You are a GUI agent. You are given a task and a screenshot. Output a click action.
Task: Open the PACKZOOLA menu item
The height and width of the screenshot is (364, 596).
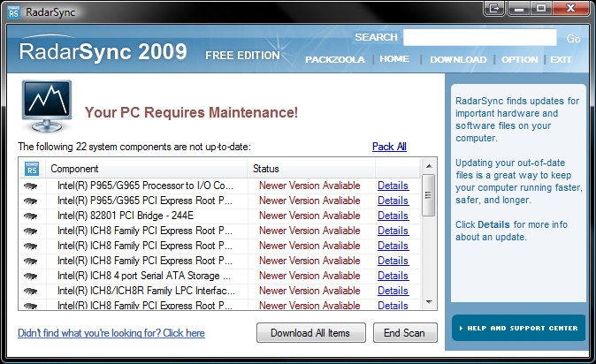click(335, 60)
